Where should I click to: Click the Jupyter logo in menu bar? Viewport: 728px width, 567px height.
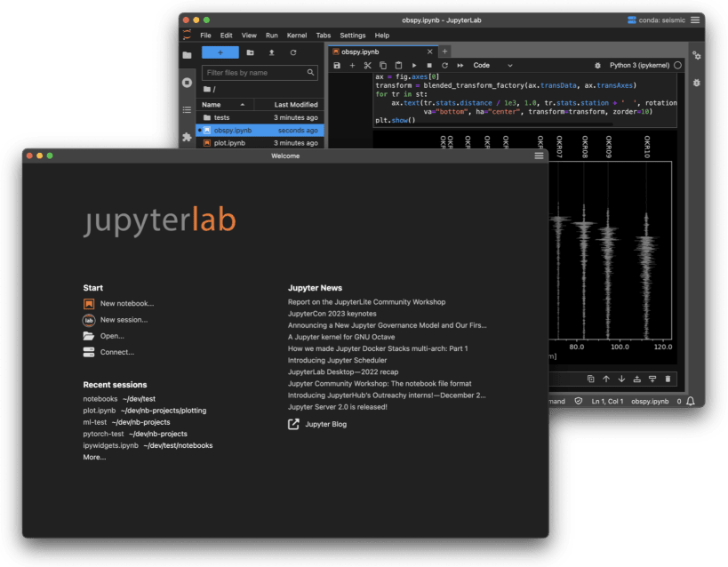pos(187,35)
